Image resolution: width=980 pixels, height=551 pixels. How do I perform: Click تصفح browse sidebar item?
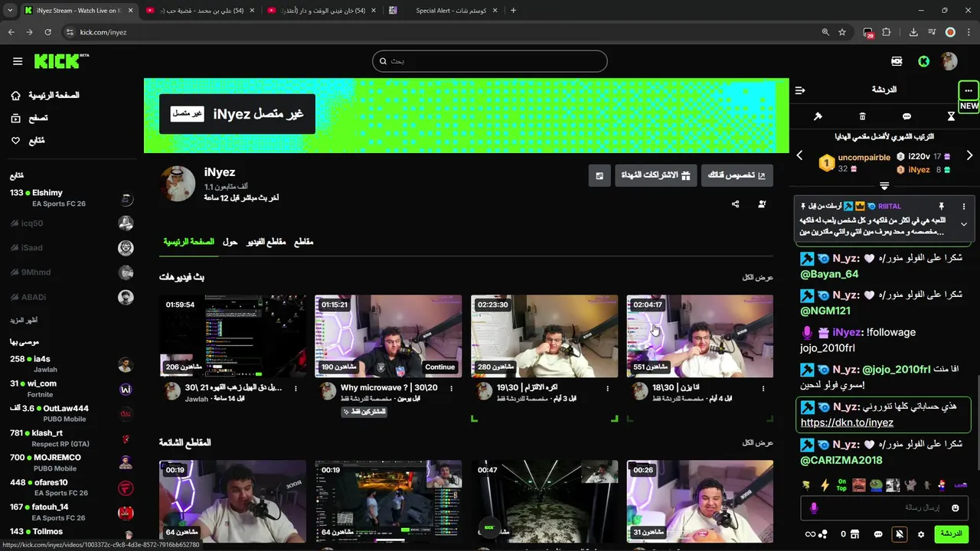(x=38, y=118)
